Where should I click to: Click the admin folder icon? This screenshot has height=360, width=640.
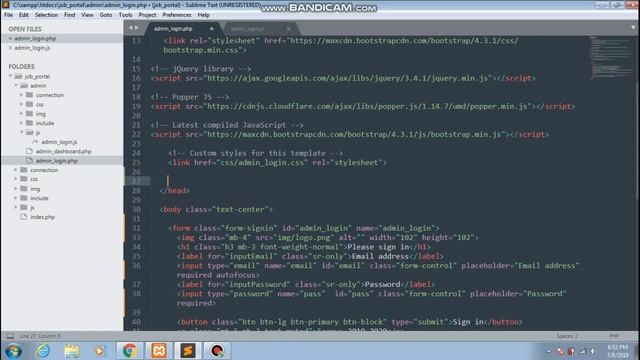[x=24, y=86]
